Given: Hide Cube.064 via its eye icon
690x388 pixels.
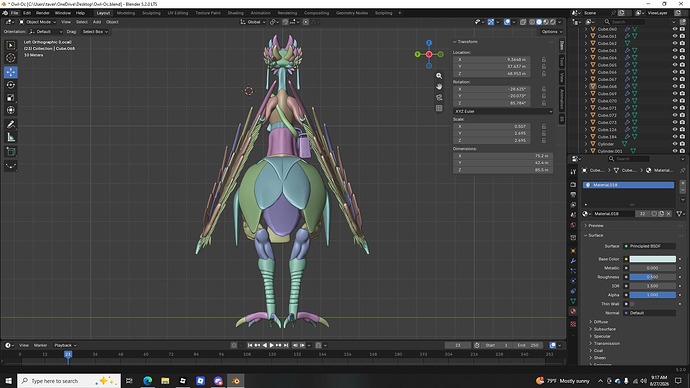Looking at the screenshot, I should 675,58.
